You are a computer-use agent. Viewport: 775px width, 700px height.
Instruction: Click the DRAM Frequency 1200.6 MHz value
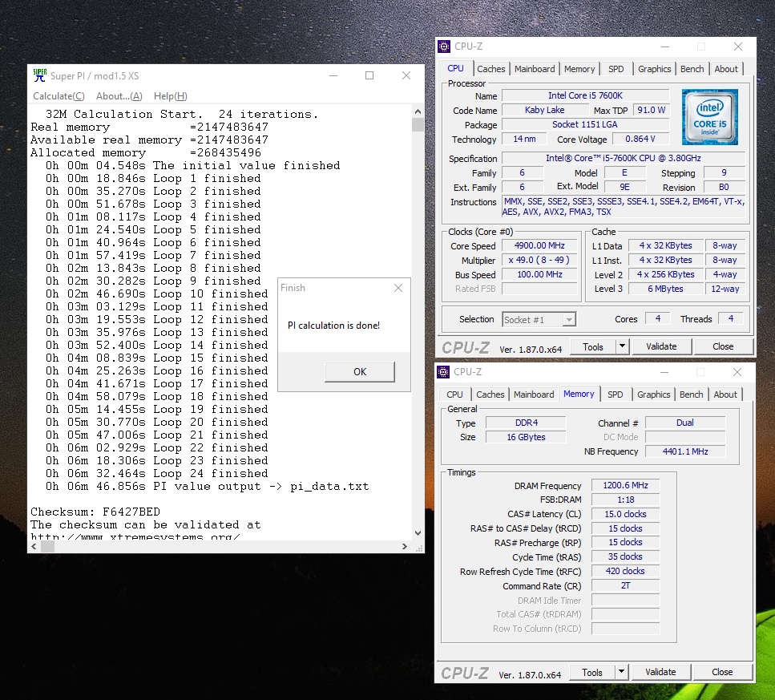pyautogui.click(x=625, y=485)
